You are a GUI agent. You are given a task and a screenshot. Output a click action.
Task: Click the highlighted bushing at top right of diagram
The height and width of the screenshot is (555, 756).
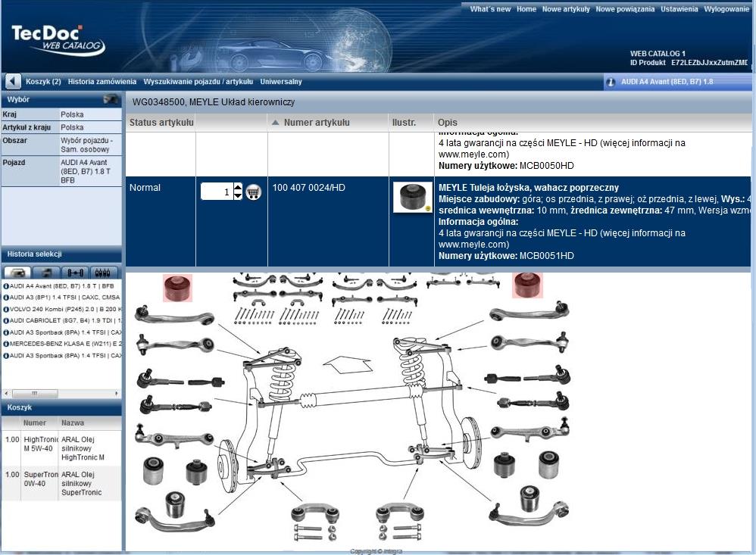pos(527,285)
